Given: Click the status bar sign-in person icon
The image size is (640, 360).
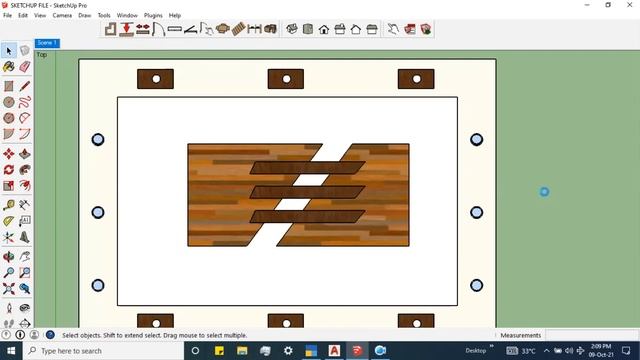Looking at the screenshot, I should [34, 335].
